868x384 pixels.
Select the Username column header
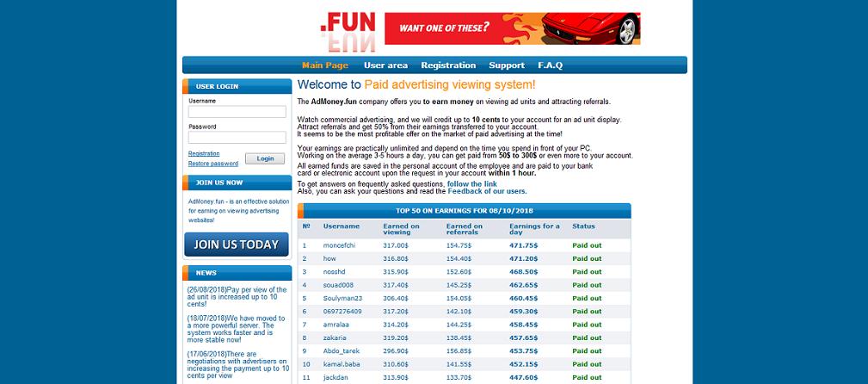(x=342, y=226)
